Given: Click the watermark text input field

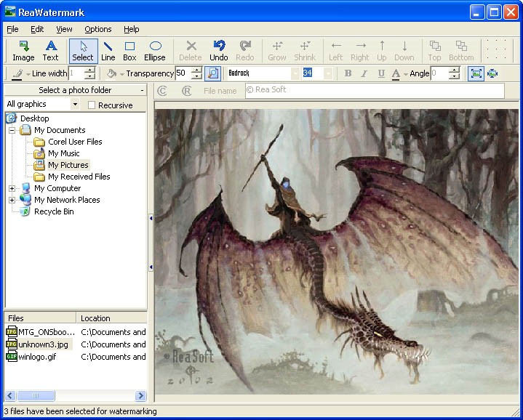Looking at the screenshot, I should click(375, 91).
